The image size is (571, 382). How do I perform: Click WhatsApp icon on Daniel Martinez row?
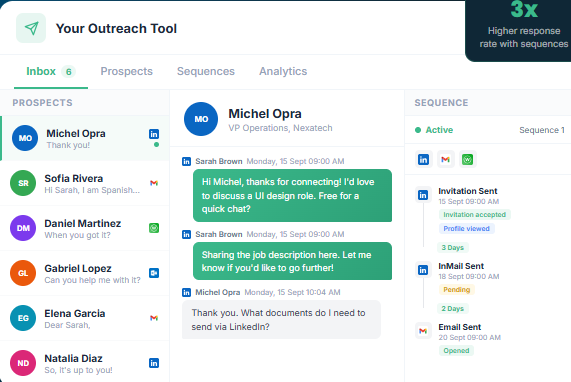point(154,228)
